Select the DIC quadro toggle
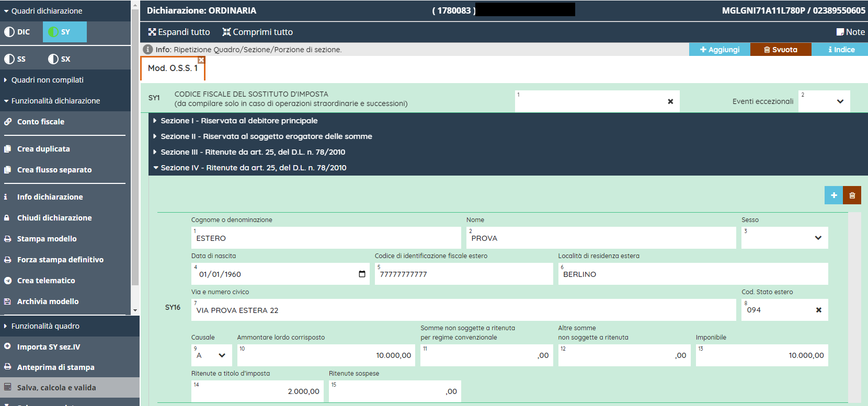 (x=17, y=32)
